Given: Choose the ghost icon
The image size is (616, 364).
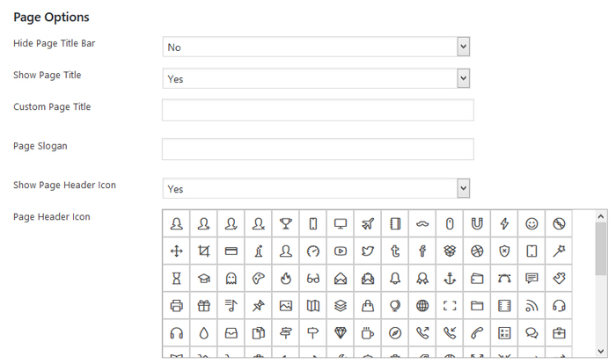Looking at the screenshot, I should pos(231,279).
